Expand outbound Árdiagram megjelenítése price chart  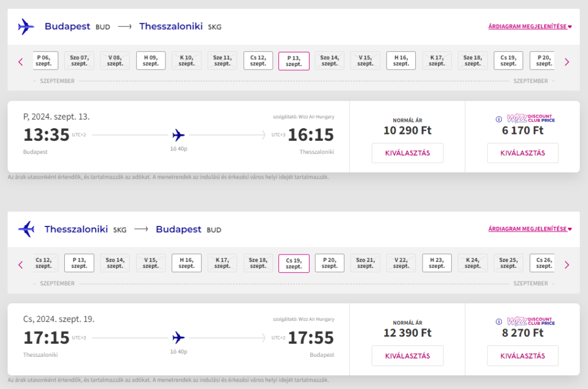click(530, 26)
